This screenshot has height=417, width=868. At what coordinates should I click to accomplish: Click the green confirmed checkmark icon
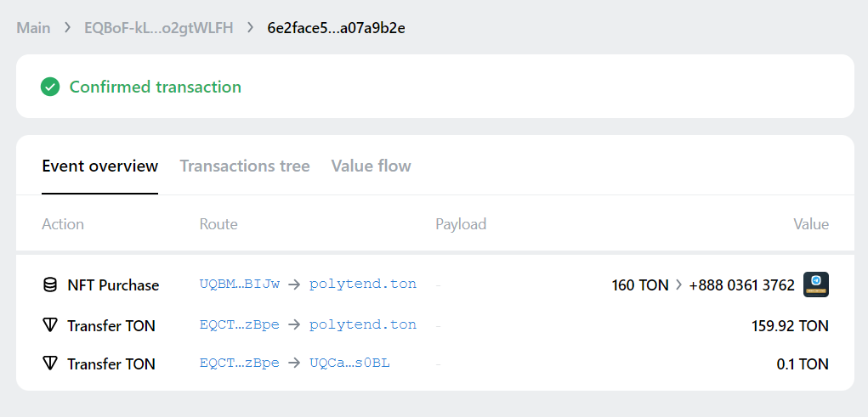[50, 87]
